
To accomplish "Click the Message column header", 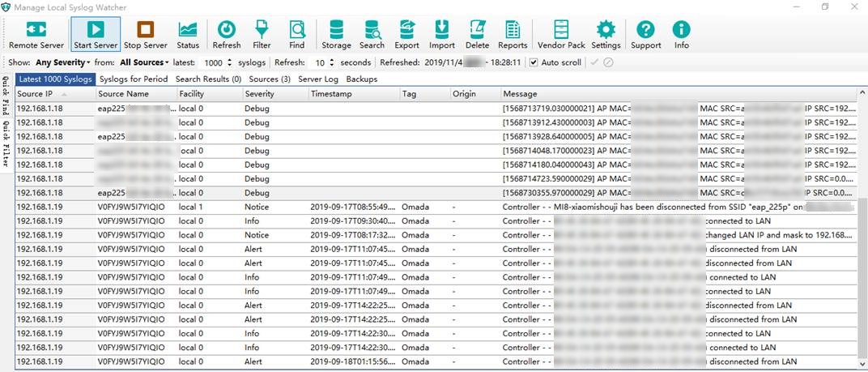I will [679, 94].
